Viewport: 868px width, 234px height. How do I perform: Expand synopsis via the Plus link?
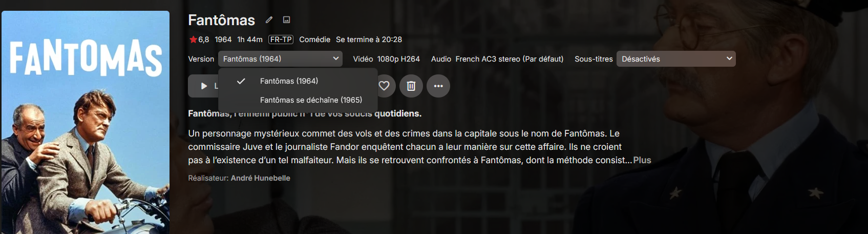[642, 160]
